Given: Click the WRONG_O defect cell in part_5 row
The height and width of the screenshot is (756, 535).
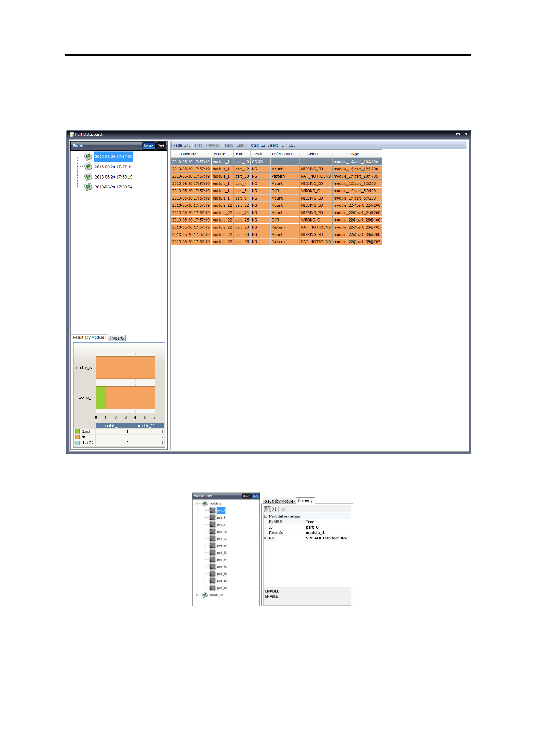Looking at the screenshot, I should (x=316, y=191).
